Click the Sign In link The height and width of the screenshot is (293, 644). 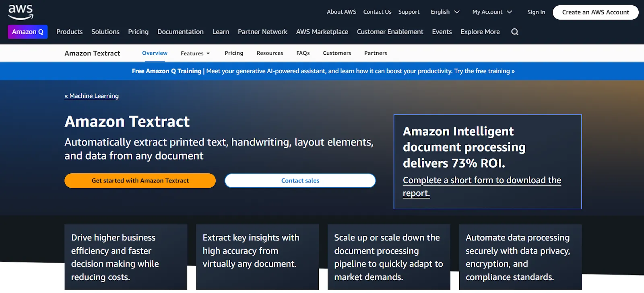coord(536,12)
